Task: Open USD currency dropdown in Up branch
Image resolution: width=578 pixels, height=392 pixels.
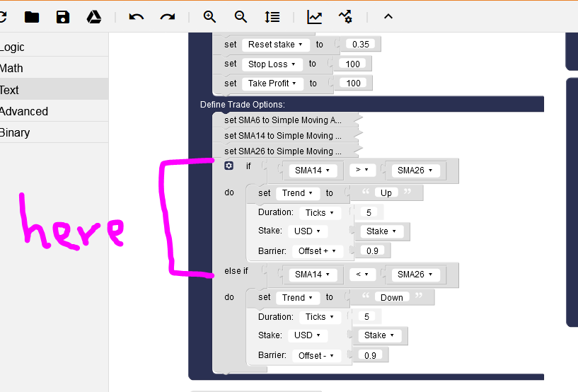Action: point(307,231)
